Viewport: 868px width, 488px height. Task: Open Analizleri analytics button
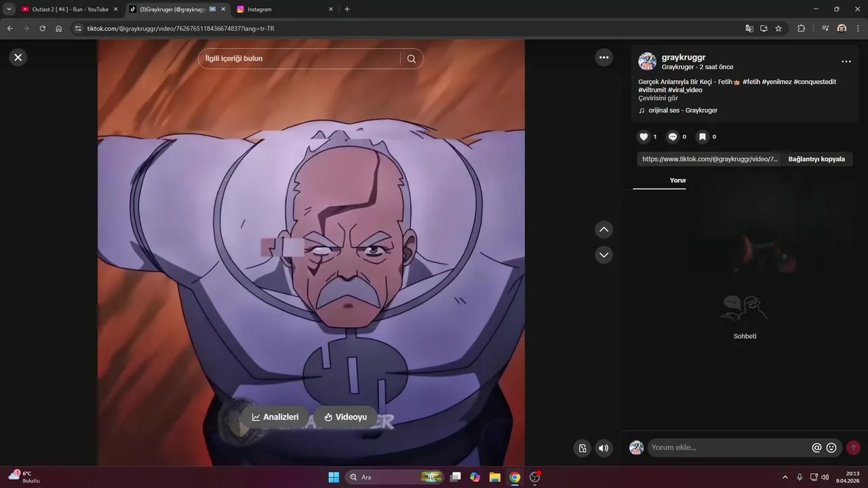point(275,418)
